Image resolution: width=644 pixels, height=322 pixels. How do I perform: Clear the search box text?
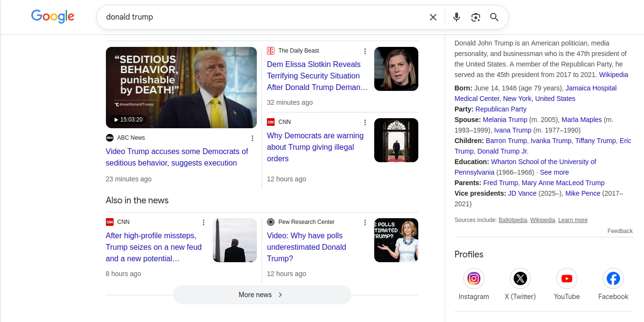433,17
